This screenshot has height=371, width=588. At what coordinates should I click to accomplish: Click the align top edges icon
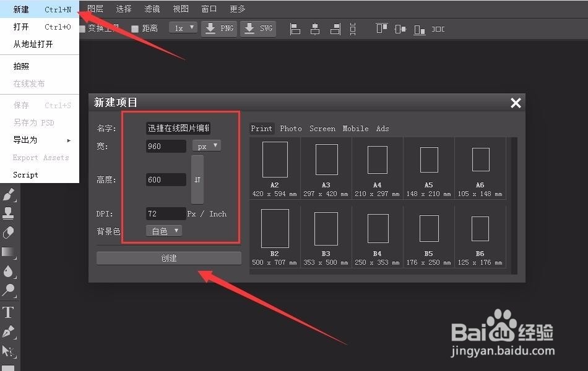[381, 28]
